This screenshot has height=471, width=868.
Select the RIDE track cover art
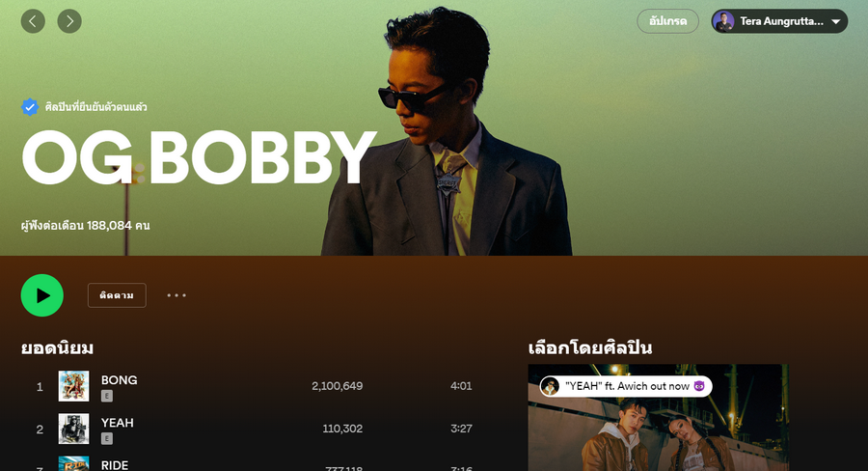[73, 464]
